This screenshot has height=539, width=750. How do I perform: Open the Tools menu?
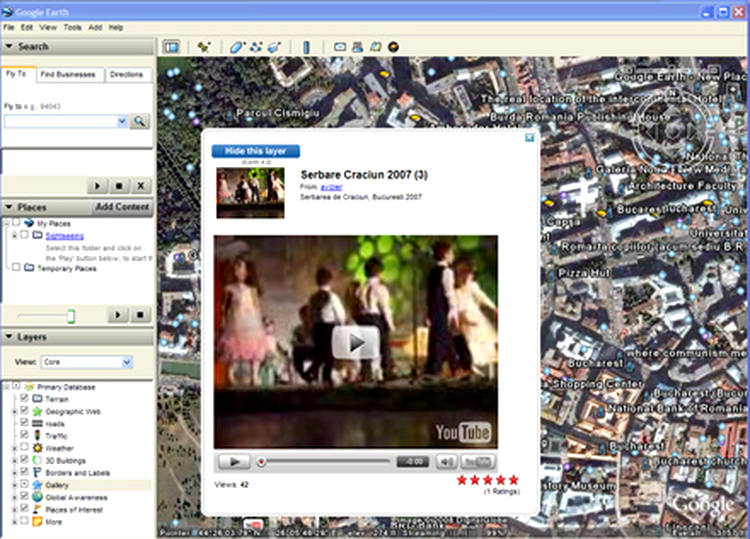click(72, 27)
